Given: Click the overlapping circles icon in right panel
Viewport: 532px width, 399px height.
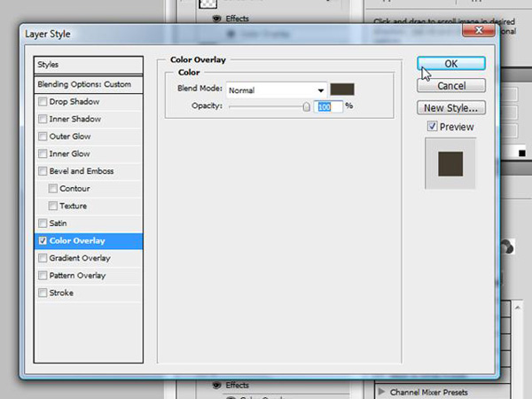Looking at the screenshot, I should click(x=507, y=247).
